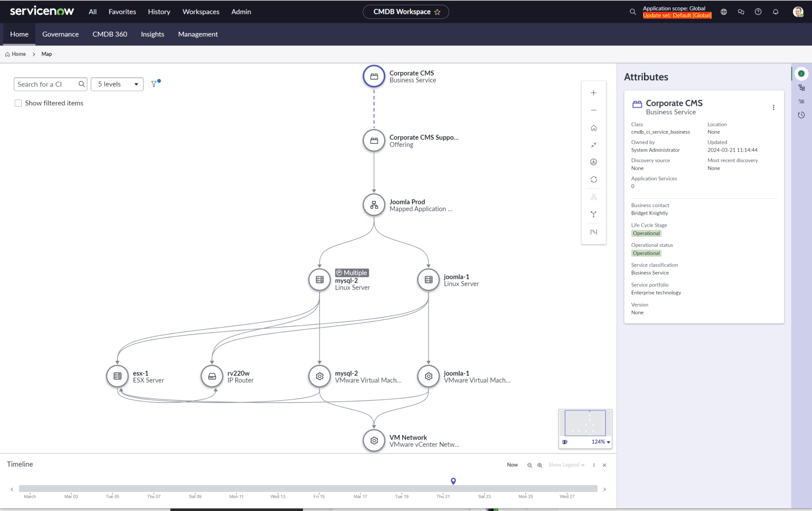Click the Search for a CI field
Viewport: 812px width, 511px height.
47,84
